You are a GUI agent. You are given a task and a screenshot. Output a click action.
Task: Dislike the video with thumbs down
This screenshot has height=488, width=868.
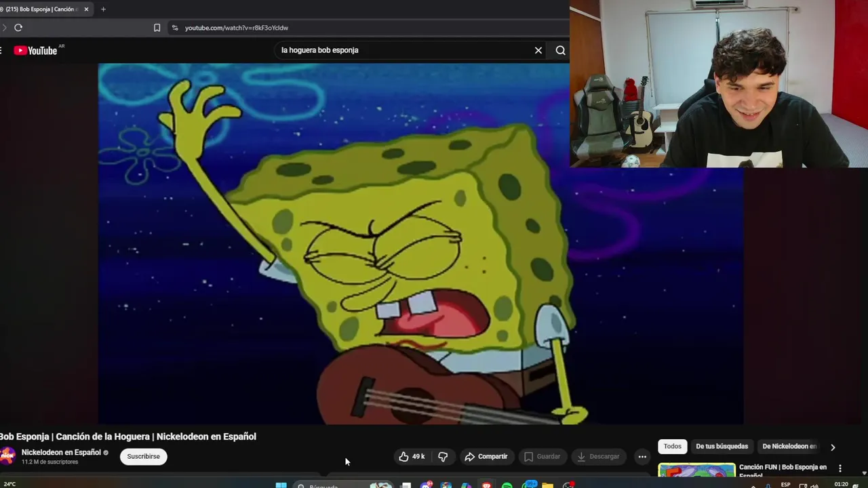[x=443, y=457]
